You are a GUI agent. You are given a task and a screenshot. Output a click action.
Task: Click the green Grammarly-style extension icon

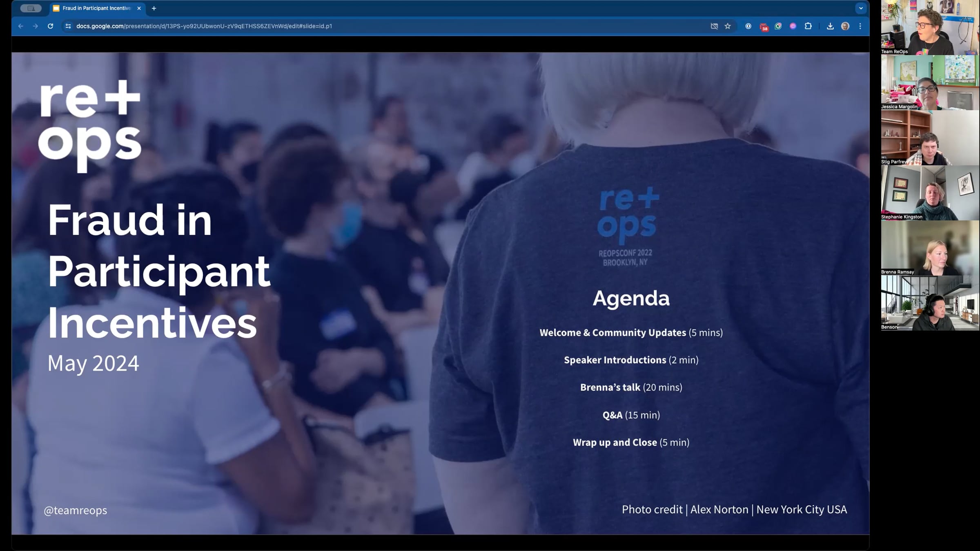click(778, 26)
